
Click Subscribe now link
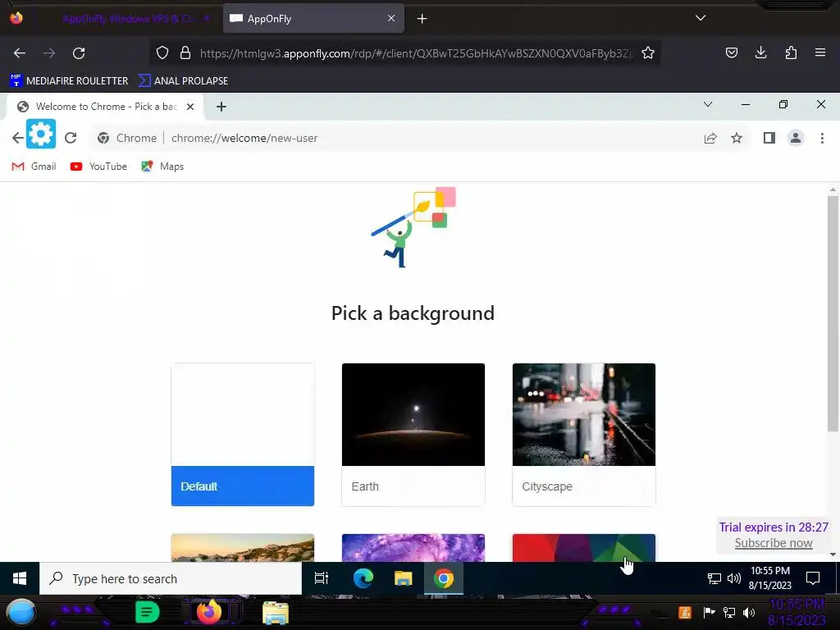(x=774, y=543)
